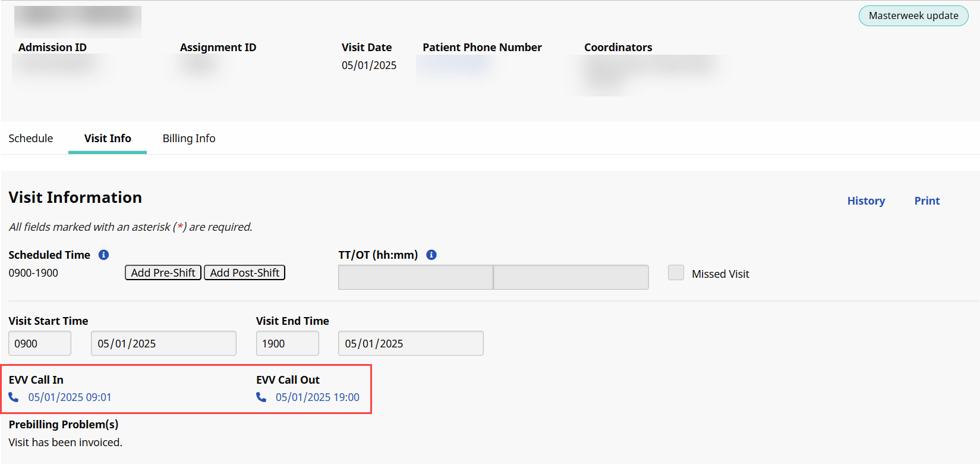This screenshot has height=464, width=980.
Task: Enable the Missed Visit checkbox
Action: point(676,273)
